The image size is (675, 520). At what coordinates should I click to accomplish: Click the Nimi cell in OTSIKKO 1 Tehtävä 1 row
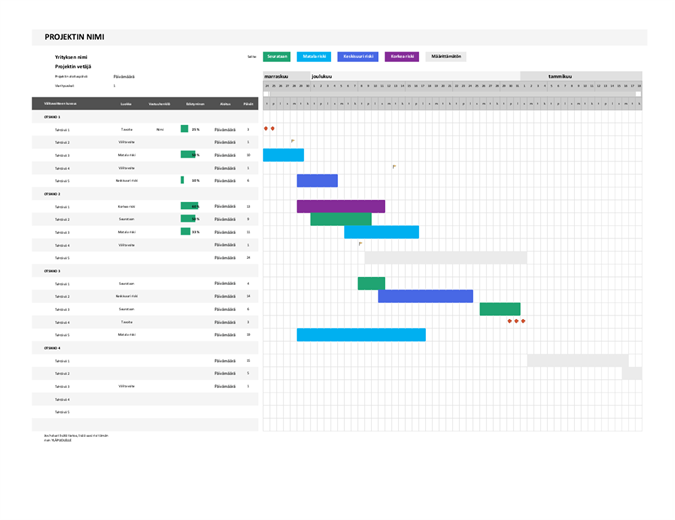coord(160,129)
